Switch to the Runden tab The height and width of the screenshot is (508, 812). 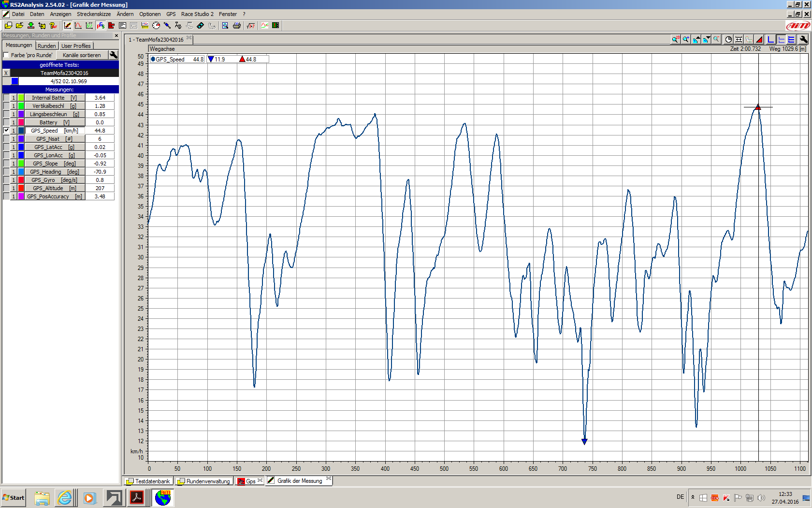[x=47, y=46]
